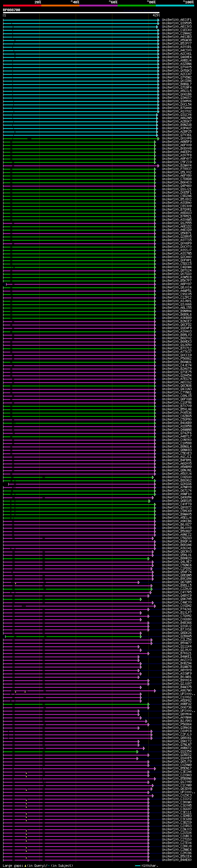The height and width of the screenshot is (868, 197).
Task: Click hit label UniRef100_A2CCA7
Action: coord(177,74)
